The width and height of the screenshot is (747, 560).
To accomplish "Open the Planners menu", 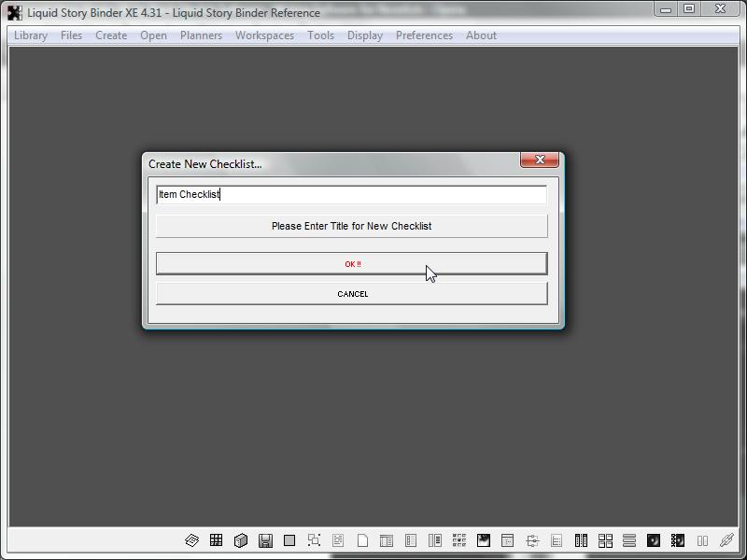I will tap(201, 35).
